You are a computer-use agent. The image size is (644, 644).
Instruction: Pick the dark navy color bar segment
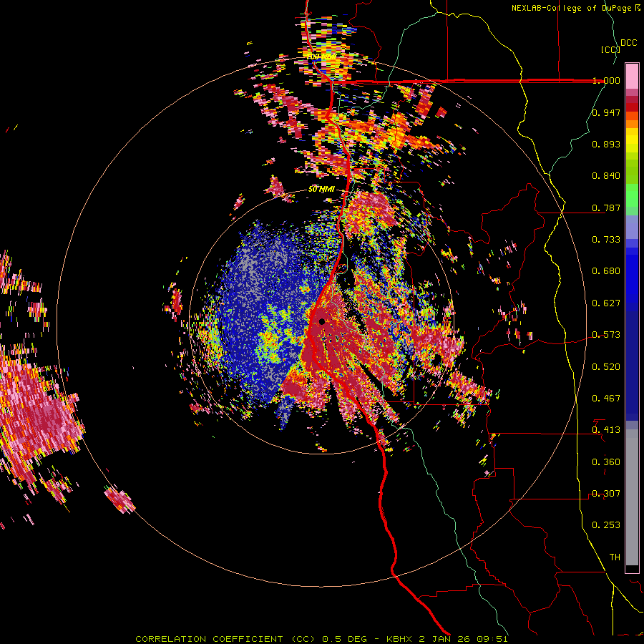point(632,366)
